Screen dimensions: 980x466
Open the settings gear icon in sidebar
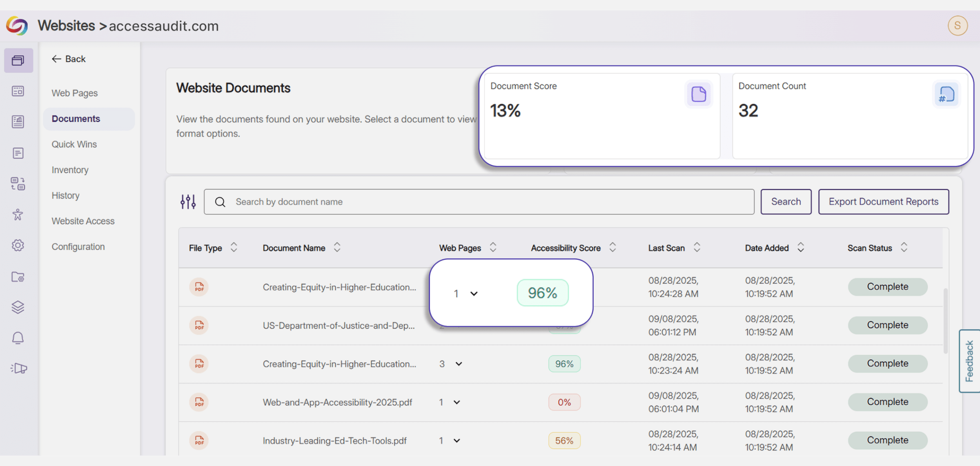[18, 245]
